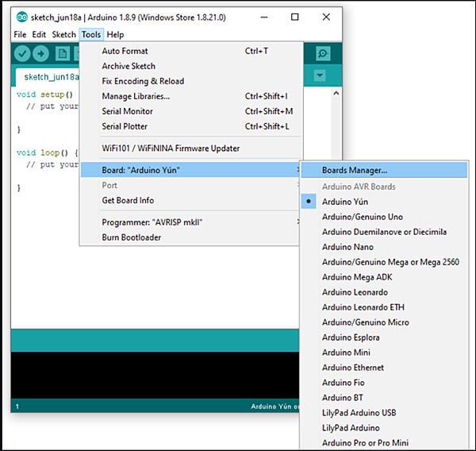Select Arduino Mini board

pyautogui.click(x=384, y=353)
